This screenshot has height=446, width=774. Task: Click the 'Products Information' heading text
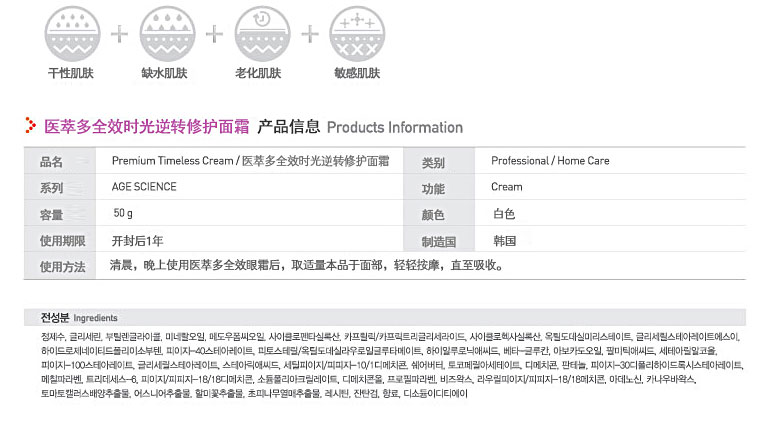[x=394, y=128]
